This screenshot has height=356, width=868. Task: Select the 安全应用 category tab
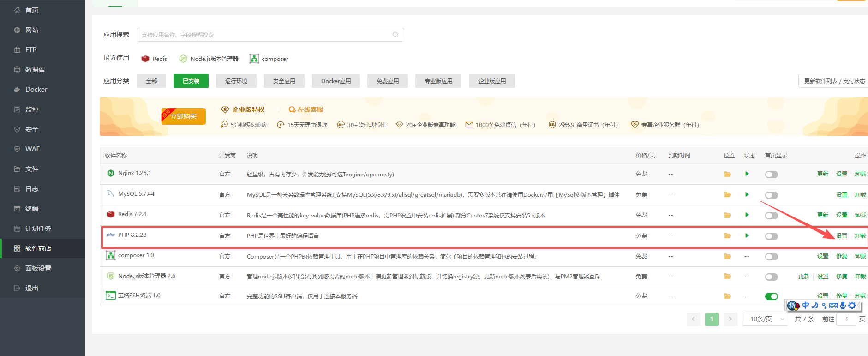pyautogui.click(x=284, y=81)
